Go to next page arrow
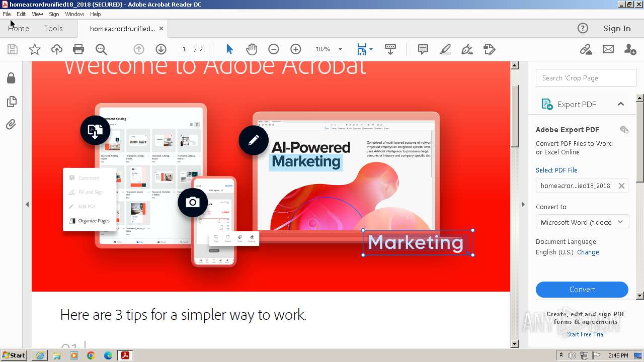644x362 pixels. click(161, 49)
